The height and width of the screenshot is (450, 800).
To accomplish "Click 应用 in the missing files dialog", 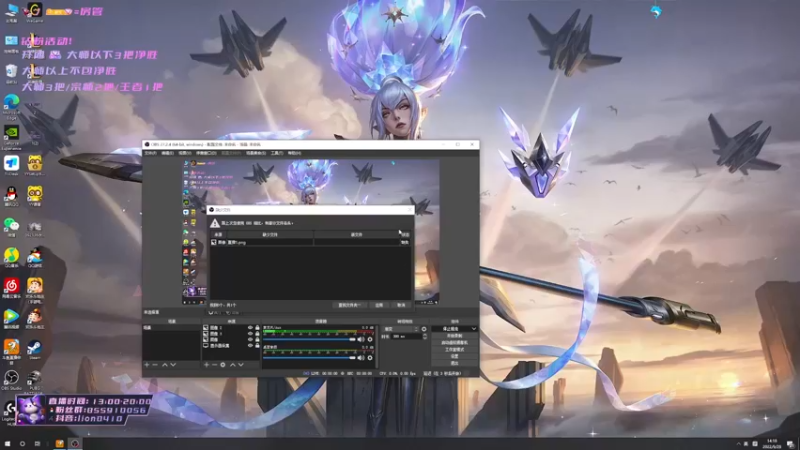I will (379, 305).
